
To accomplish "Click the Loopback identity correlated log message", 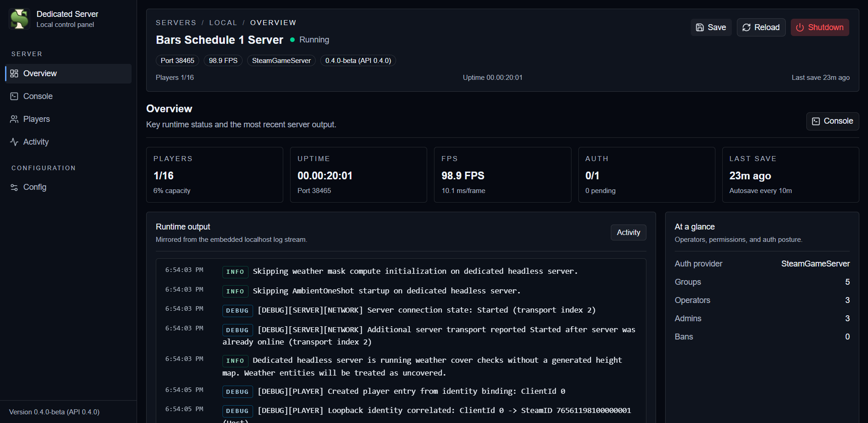I will click(x=444, y=411).
